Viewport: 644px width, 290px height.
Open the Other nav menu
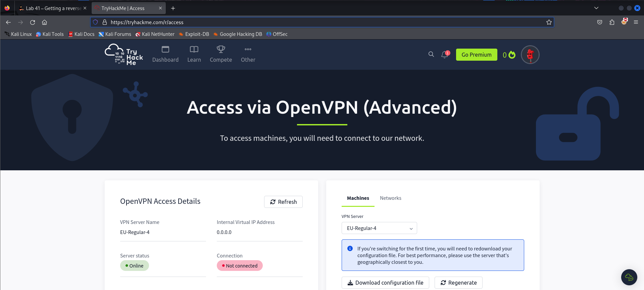[x=248, y=54]
